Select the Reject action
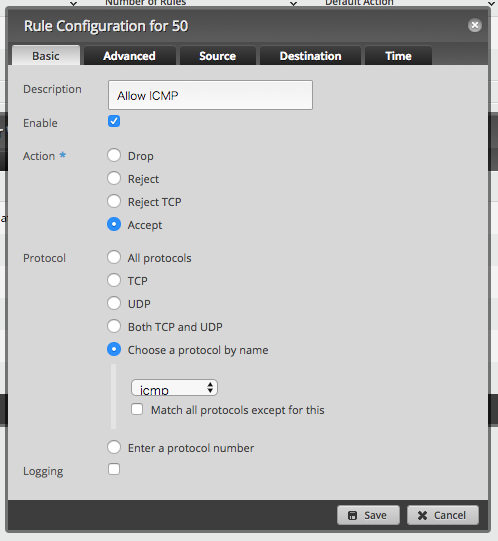Image resolution: width=498 pixels, height=541 pixels. [114, 178]
